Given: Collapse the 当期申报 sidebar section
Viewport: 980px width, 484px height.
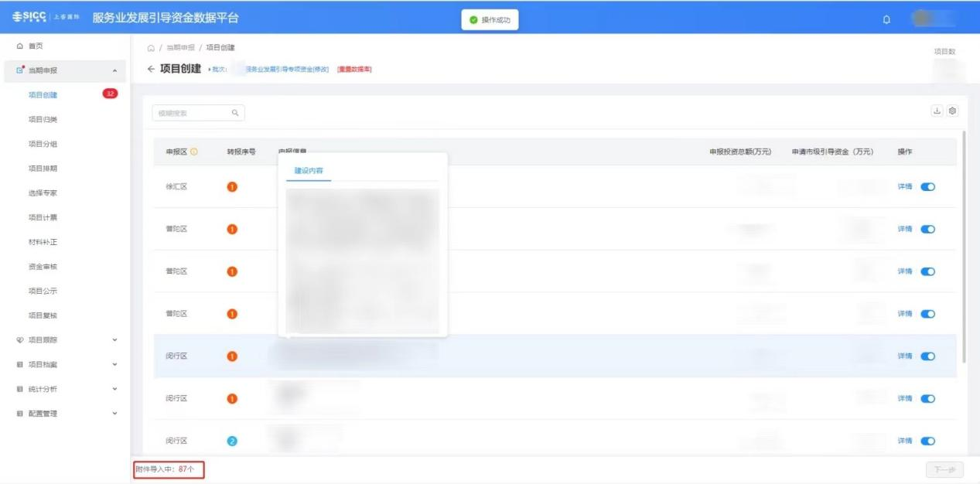Looking at the screenshot, I should (114, 71).
